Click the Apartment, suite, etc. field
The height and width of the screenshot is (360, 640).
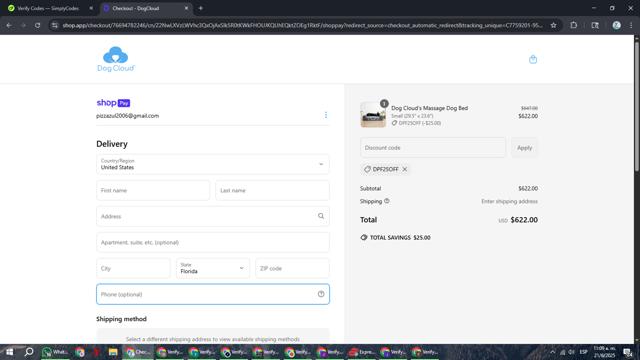[x=213, y=242]
